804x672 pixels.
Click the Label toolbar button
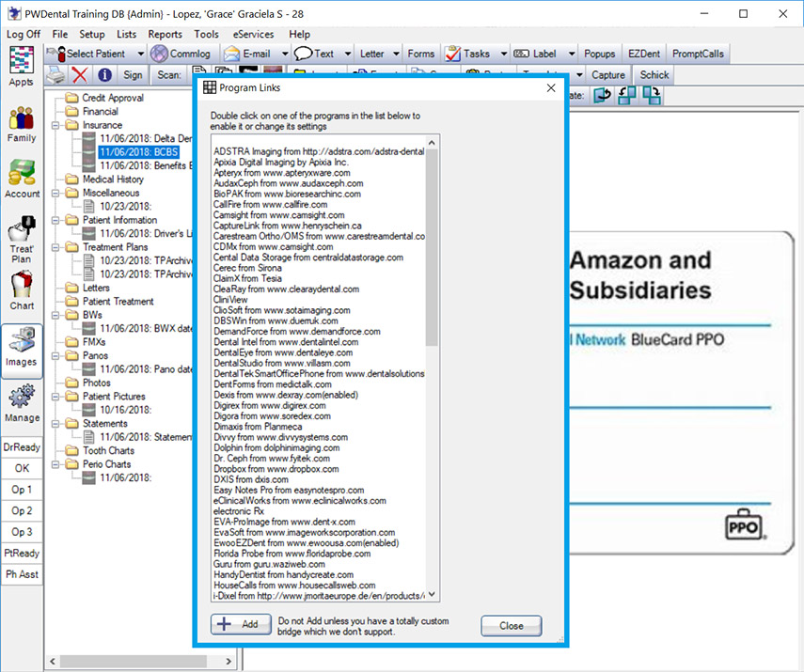click(x=536, y=54)
